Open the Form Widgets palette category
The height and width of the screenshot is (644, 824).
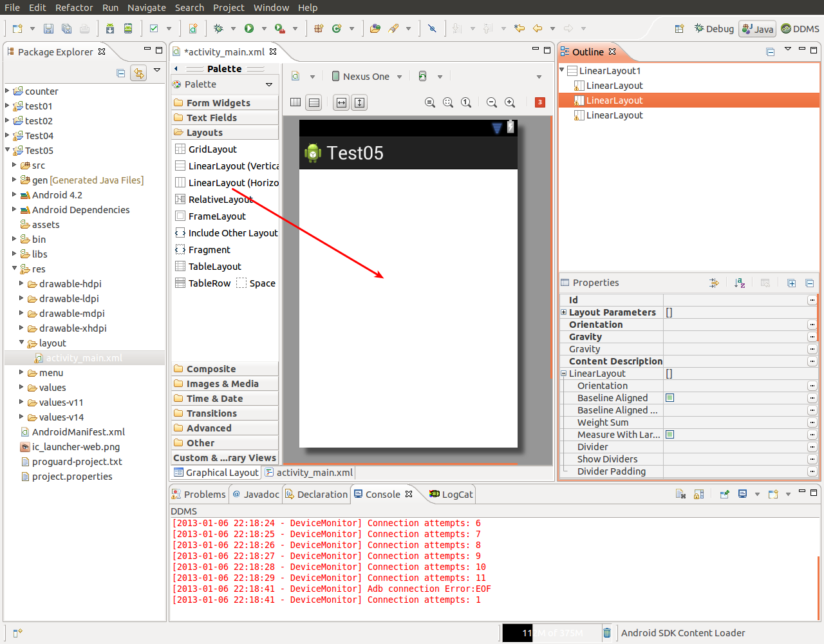225,103
